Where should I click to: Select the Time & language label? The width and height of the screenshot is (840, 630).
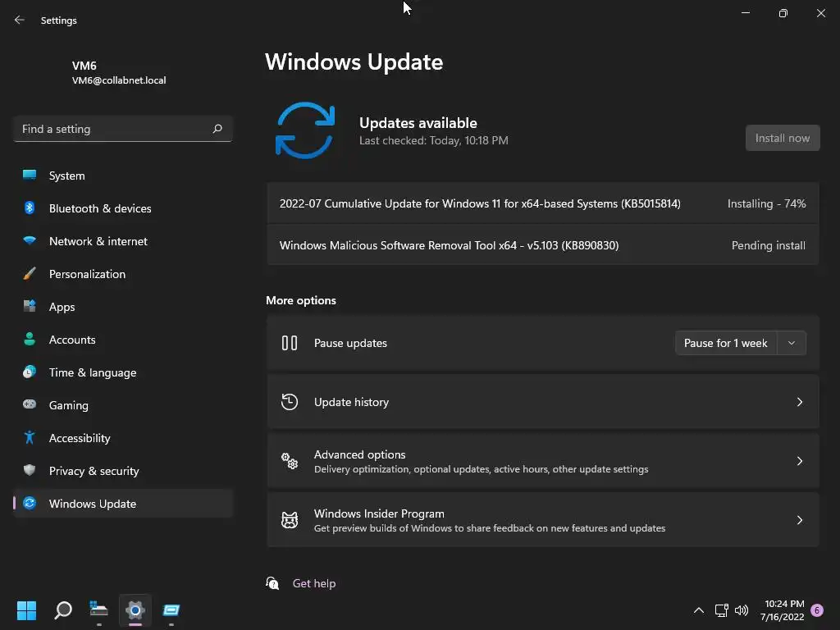(x=93, y=372)
